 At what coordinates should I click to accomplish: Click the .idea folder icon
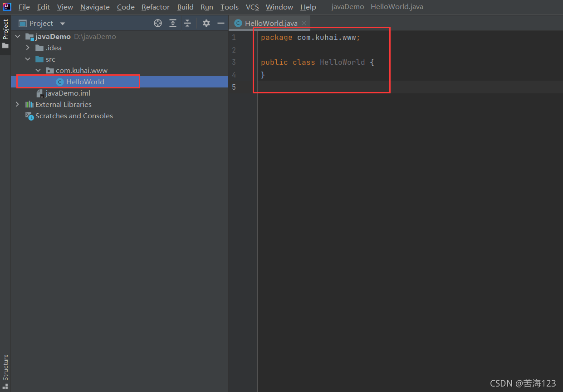tap(40, 48)
